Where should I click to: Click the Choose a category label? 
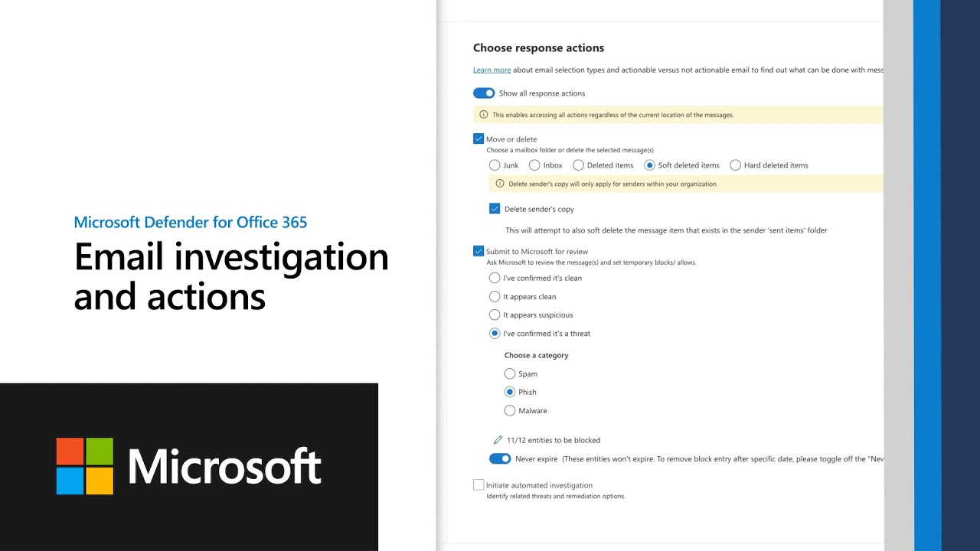(536, 355)
